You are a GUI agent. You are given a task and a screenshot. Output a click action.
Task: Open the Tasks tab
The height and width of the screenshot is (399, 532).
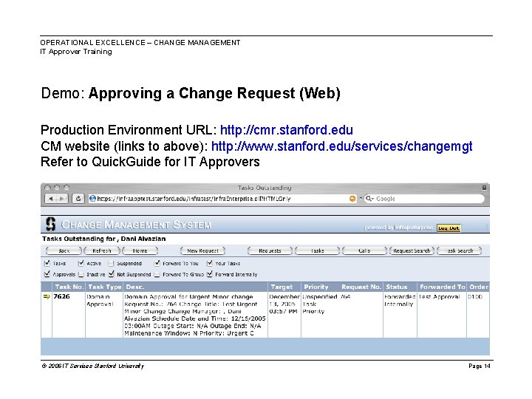click(x=317, y=250)
